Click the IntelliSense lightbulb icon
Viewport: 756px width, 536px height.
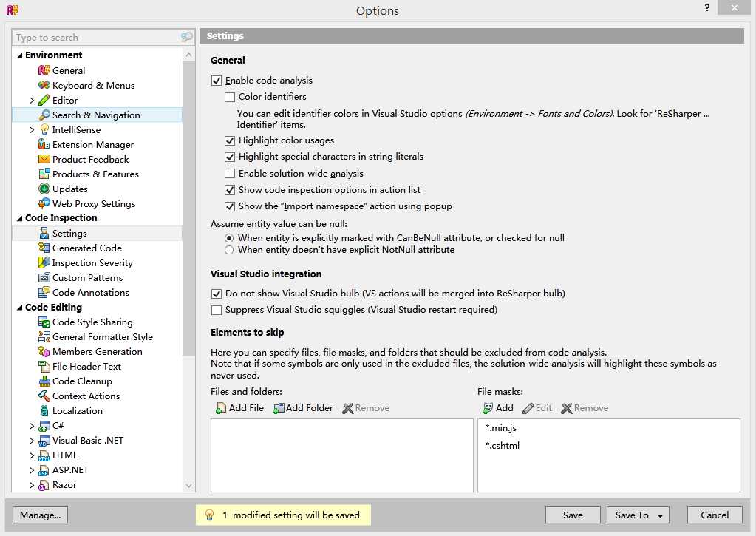44,130
